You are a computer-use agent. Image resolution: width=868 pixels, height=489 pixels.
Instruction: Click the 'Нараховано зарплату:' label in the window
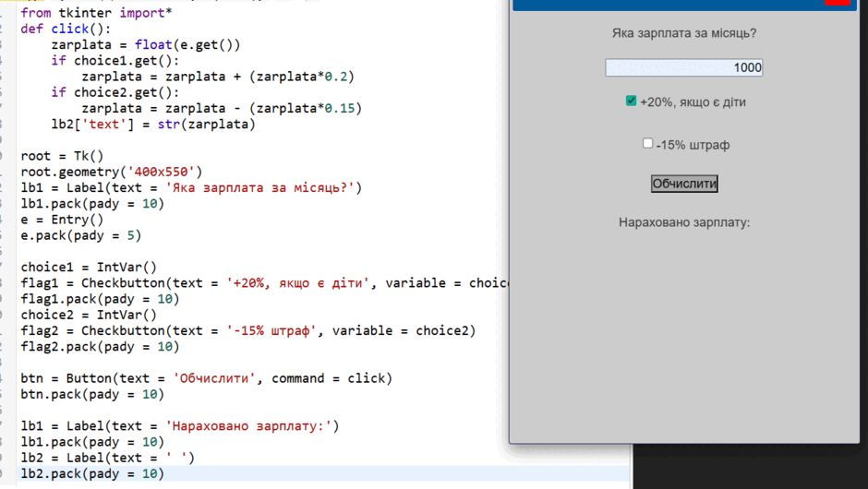tap(684, 222)
